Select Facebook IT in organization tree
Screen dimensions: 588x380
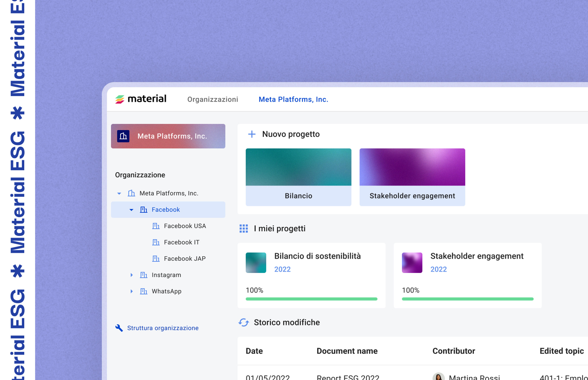(x=182, y=242)
